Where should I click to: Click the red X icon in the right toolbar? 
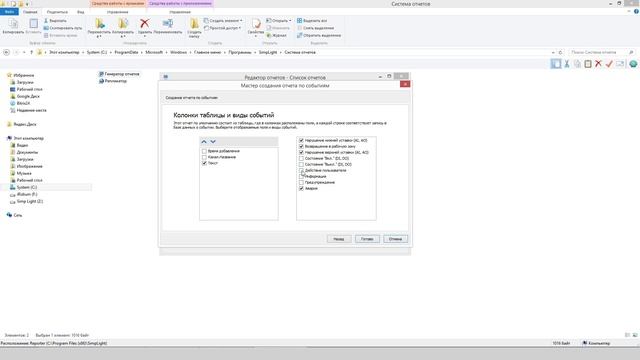pos(598,64)
